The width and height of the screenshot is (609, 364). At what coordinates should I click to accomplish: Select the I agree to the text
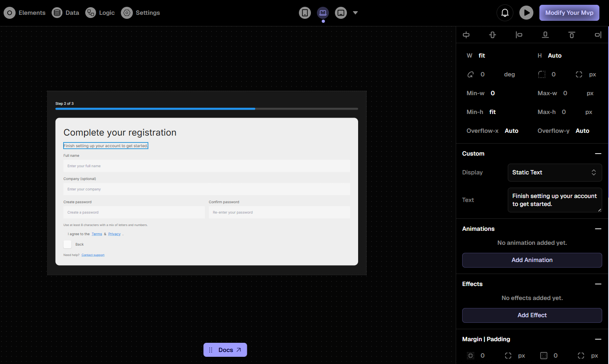click(79, 234)
